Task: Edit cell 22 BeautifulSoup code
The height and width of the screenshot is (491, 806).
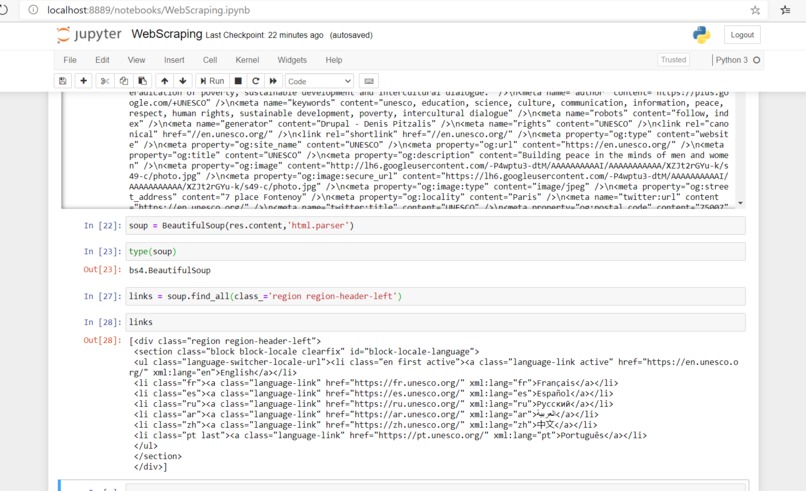Action: point(435,226)
